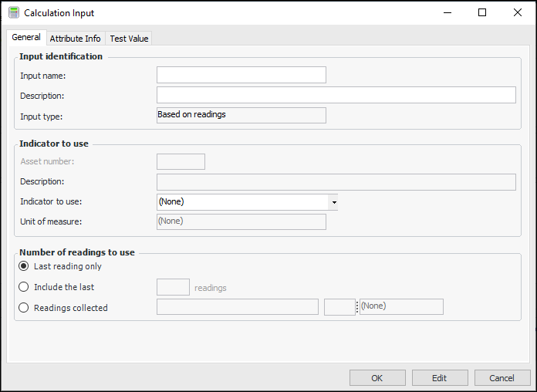Choose the Readings collected option
Image resolution: width=537 pixels, height=392 pixels.
point(24,308)
